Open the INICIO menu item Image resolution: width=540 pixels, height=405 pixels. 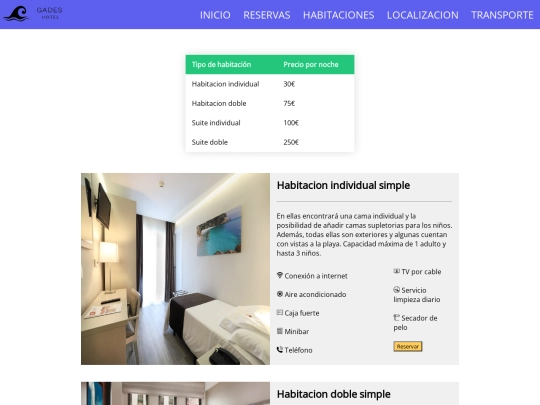(x=215, y=15)
